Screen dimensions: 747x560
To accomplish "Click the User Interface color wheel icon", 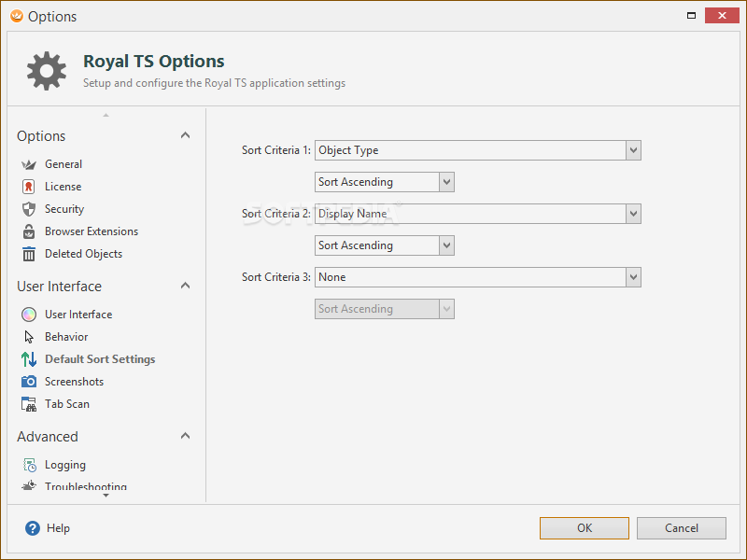I will click(29, 315).
